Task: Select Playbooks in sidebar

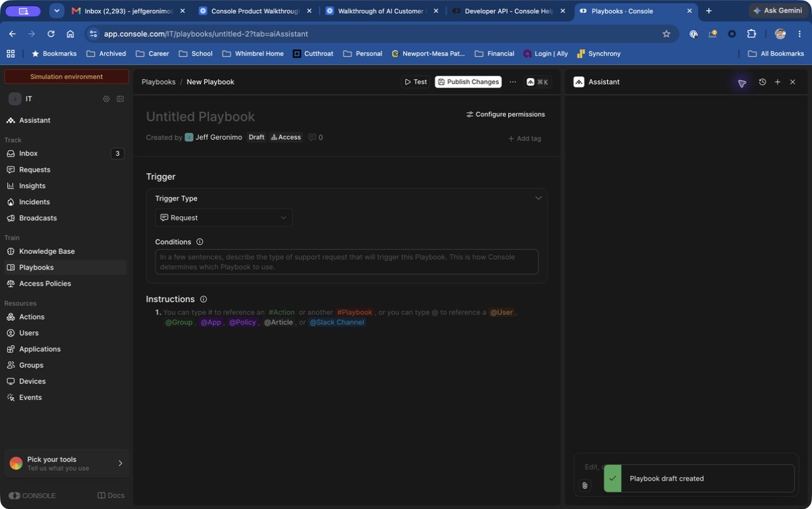Action: point(64,267)
